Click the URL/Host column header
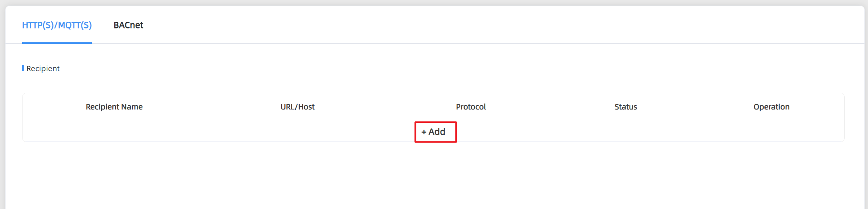Image resolution: width=868 pixels, height=209 pixels. coord(297,107)
